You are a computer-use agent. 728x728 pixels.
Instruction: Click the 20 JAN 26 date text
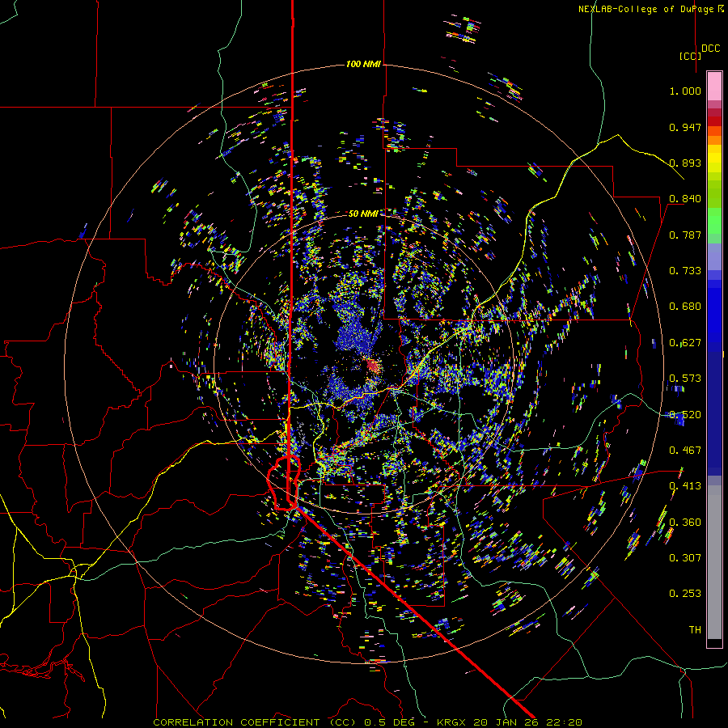pyautogui.click(x=506, y=722)
